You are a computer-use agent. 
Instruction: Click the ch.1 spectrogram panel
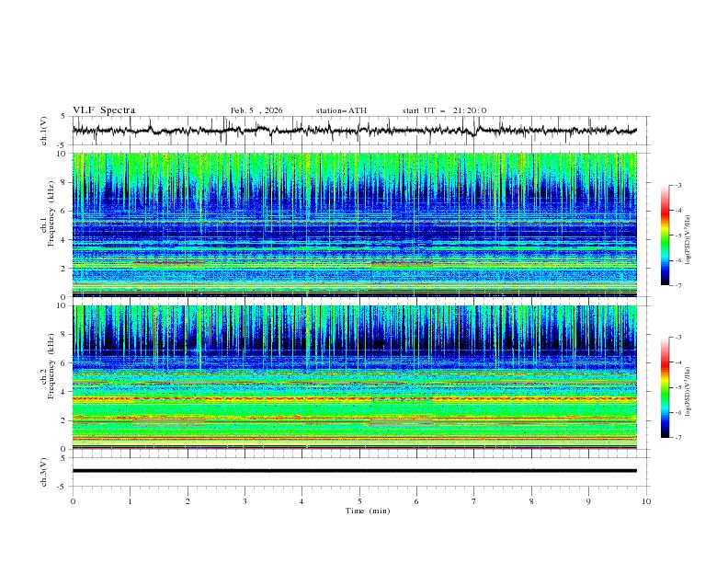click(x=354, y=224)
